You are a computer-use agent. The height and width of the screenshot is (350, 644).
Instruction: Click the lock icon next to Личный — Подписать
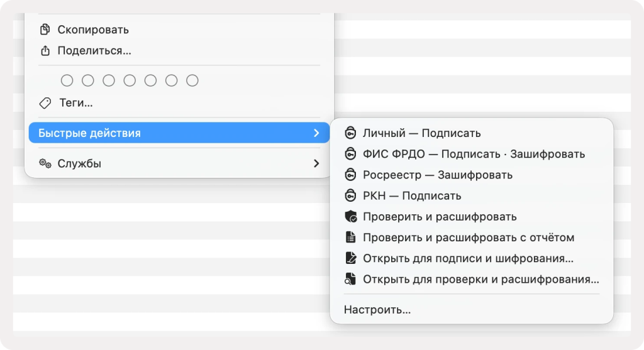pos(350,133)
